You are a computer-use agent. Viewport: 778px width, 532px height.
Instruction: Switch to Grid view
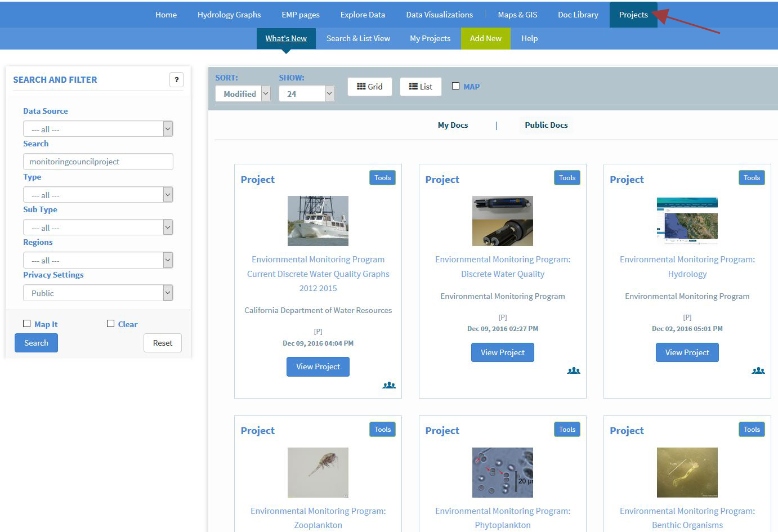coord(369,87)
